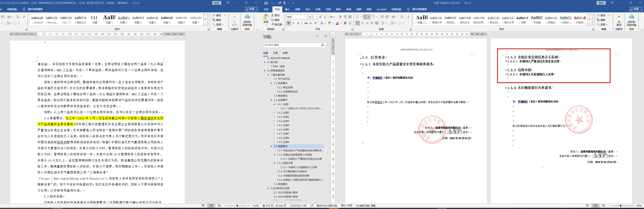Toggle Underline formatting in the font group

coord(298,23)
